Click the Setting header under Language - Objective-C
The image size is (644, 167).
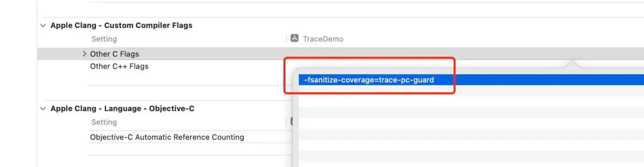pyautogui.click(x=104, y=122)
